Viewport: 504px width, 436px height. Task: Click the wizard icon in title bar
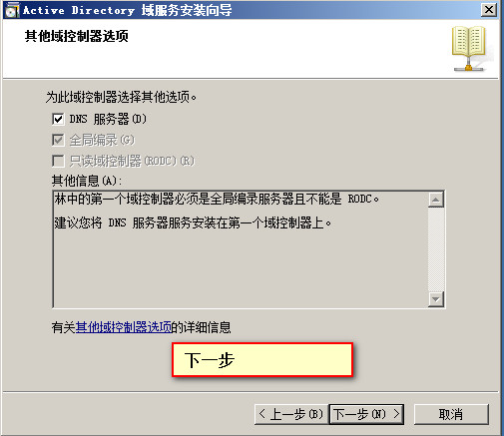11,10
